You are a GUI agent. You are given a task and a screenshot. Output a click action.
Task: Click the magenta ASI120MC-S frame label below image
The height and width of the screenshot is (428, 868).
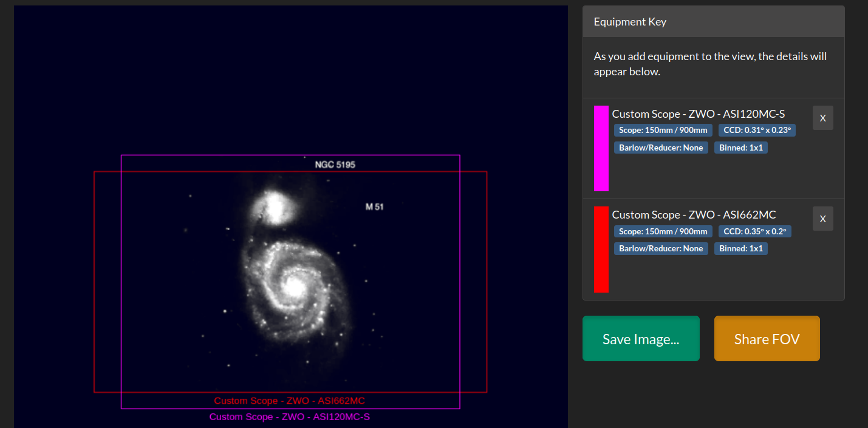coord(289,416)
